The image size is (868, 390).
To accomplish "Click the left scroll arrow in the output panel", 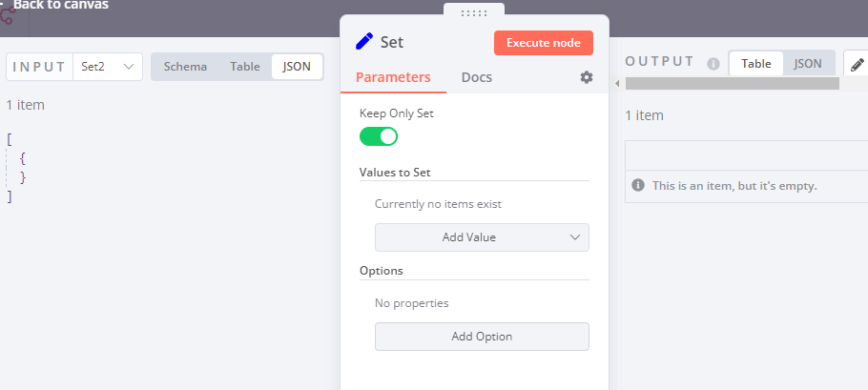I will click(x=616, y=84).
